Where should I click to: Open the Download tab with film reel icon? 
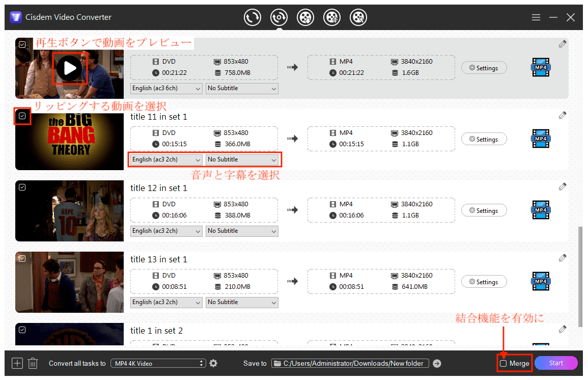pyautogui.click(x=305, y=17)
